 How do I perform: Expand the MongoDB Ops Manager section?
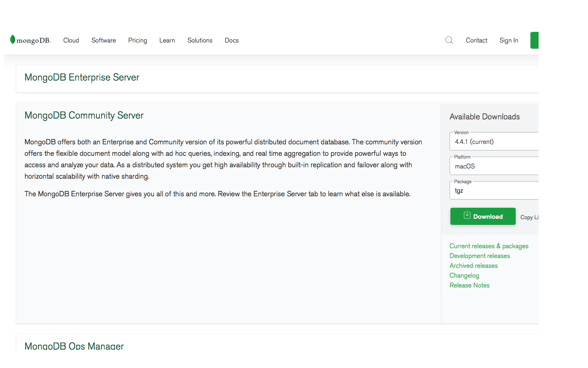74,346
